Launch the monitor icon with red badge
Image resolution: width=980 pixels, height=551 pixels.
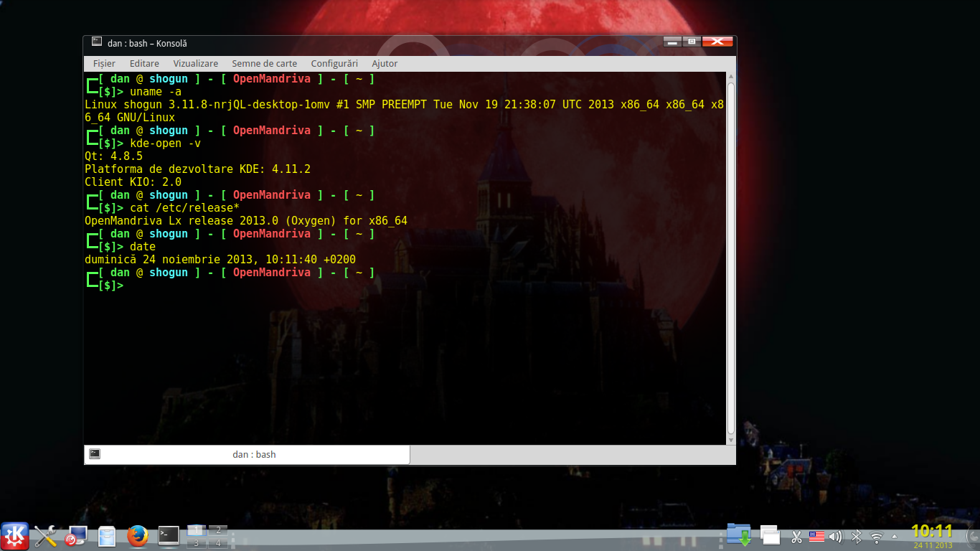coord(75,536)
